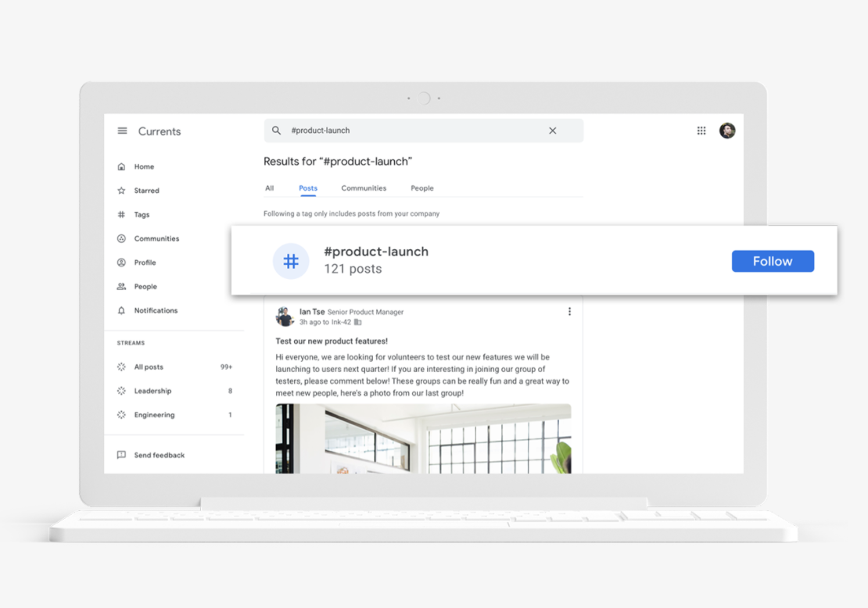Click Ian Tse's profile picture

285,317
